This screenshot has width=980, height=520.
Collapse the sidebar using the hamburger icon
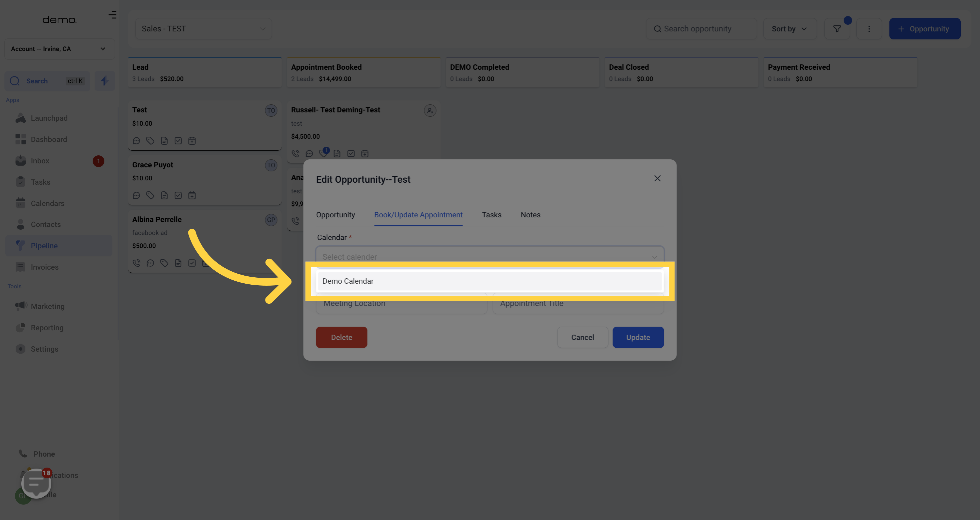(112, 15)
